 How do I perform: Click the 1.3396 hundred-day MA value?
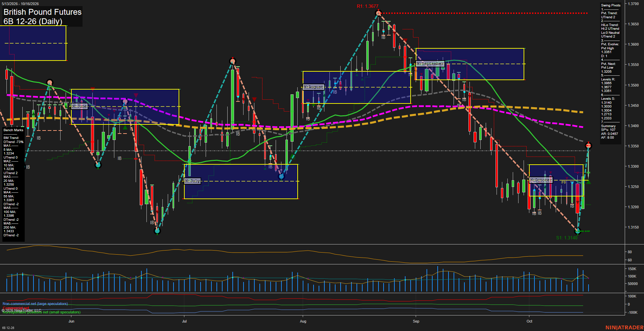9,216
